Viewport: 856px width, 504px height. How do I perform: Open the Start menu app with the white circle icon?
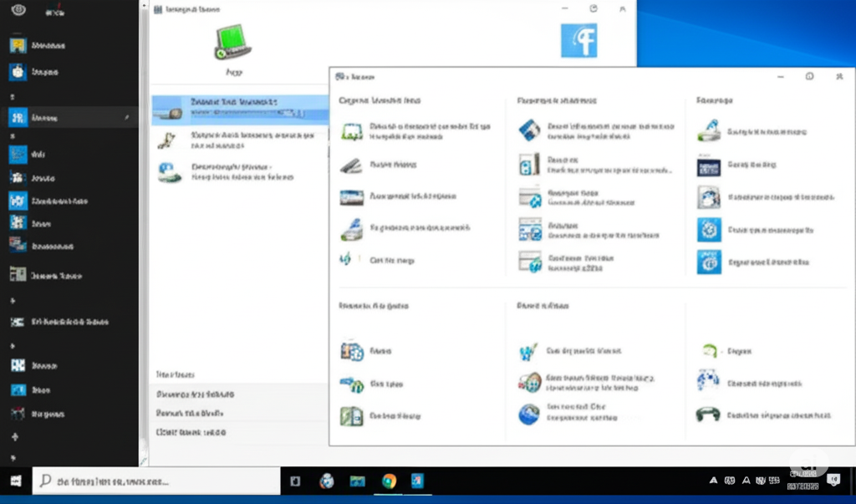[x=18, y=72]
